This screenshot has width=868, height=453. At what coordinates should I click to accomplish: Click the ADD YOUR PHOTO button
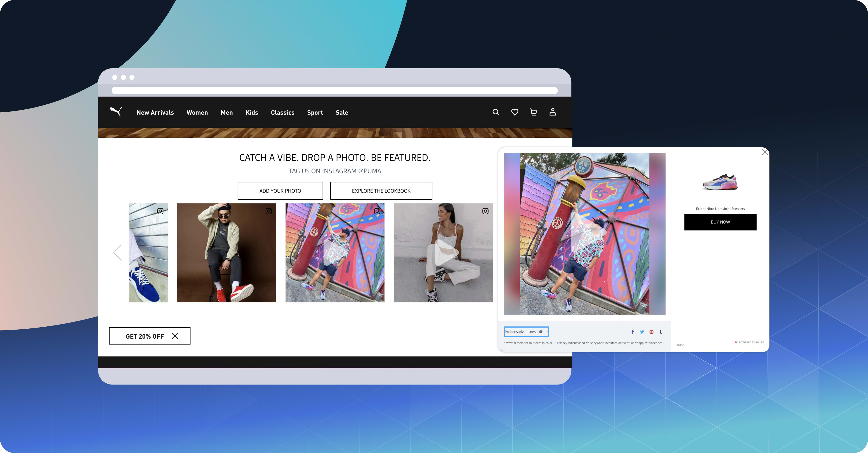pyautogui.click(x=280, y=191)
